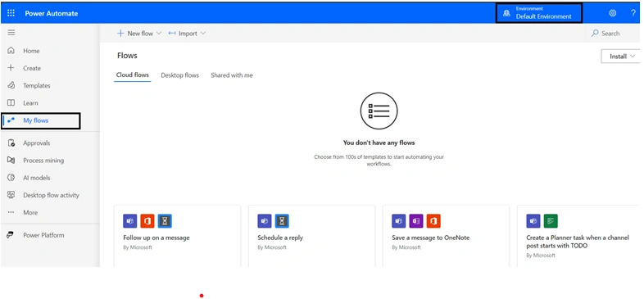Click the Create plus icon in sidebar
The width and height of the screenshot is (644, 299).
coord(11,68)
